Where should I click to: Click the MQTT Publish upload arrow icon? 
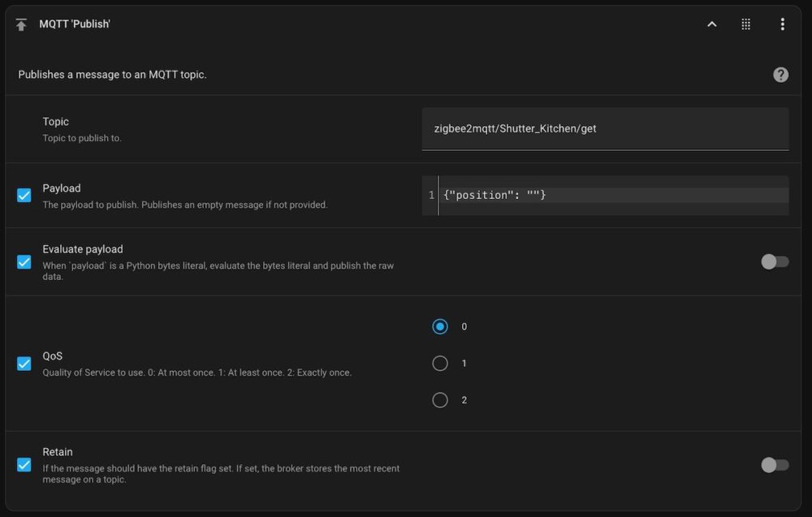(x=21, y=24)
